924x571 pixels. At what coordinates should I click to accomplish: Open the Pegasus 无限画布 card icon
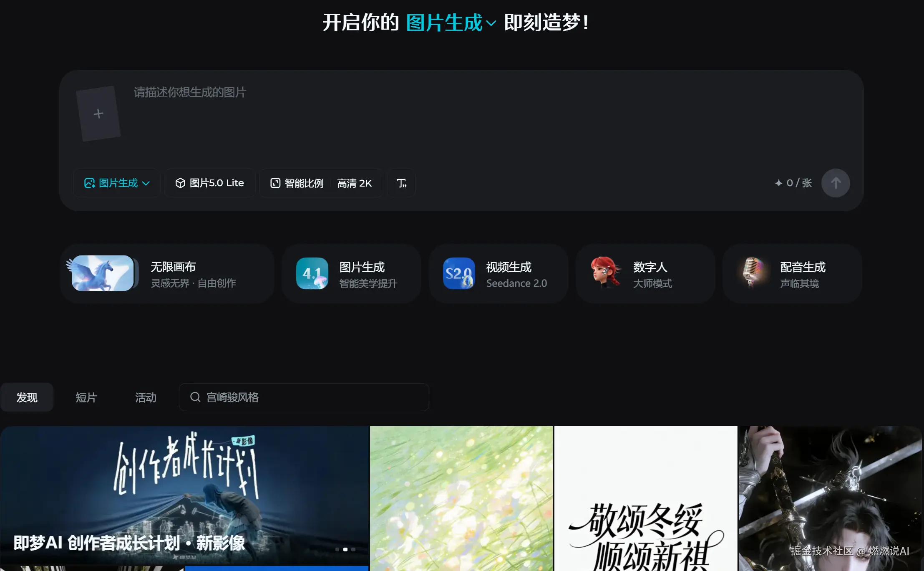tap(103, 273)
